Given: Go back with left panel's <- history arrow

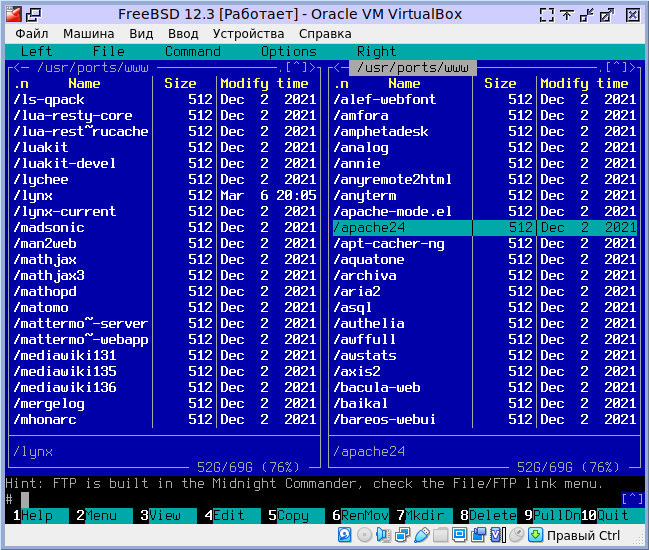Looking at the screenshot, I should (x=21, y=67).
